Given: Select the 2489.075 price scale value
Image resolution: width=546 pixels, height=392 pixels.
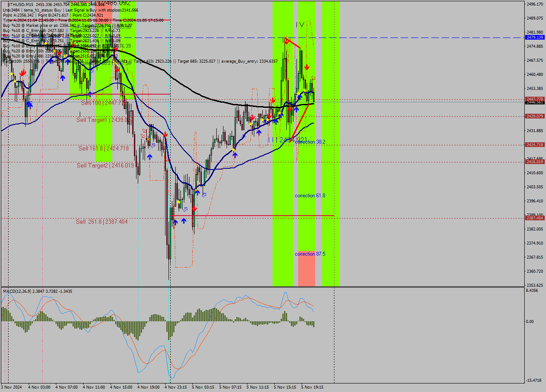Looking at the screenshot, I should (x=534, y=18).
